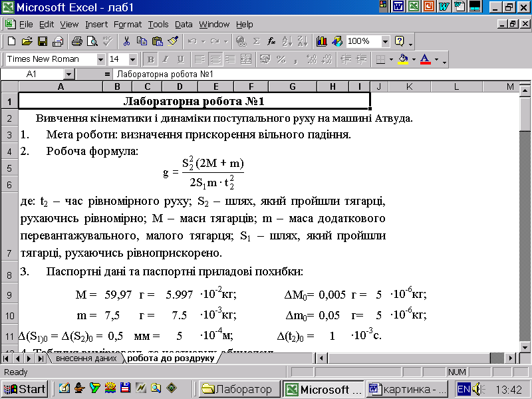This screenshot has height=399, width=532.
Task: Toggle Underline formatting
Action: [180, 59]
